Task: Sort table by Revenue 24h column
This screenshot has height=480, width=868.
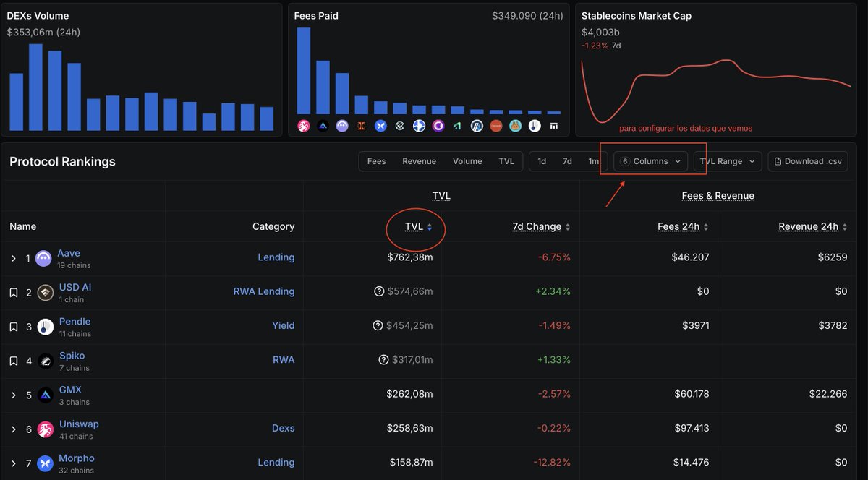Action: click(813, 226)
